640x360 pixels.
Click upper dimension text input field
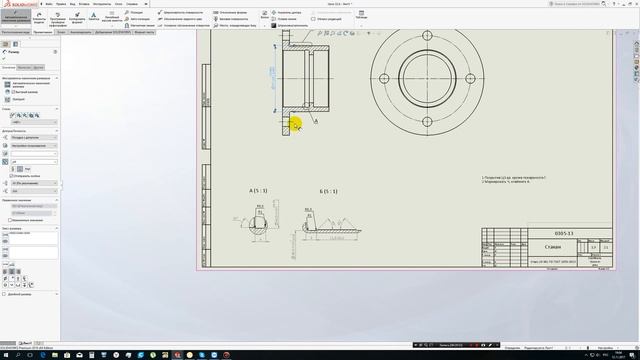33,238
